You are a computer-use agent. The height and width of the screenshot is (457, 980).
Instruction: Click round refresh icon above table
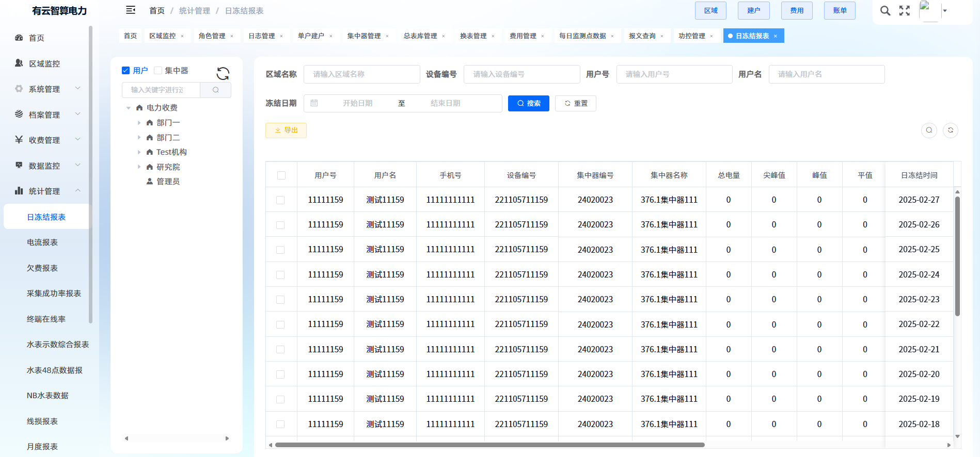click(x=951, y=130)
